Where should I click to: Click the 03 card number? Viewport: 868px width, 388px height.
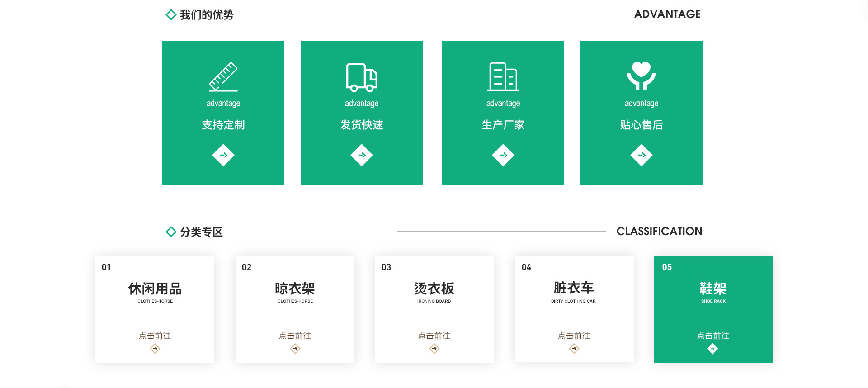pyautogui.click(x=386, y=267)
